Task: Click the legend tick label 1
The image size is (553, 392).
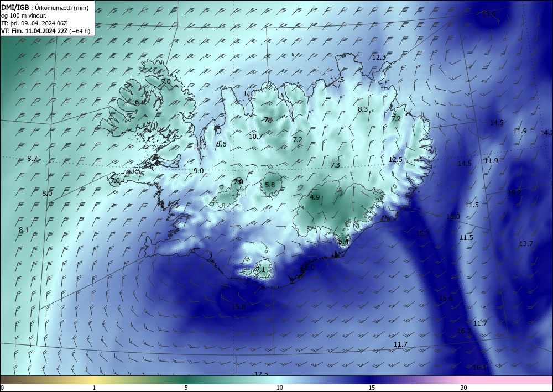Action: (x=94, y=388)
